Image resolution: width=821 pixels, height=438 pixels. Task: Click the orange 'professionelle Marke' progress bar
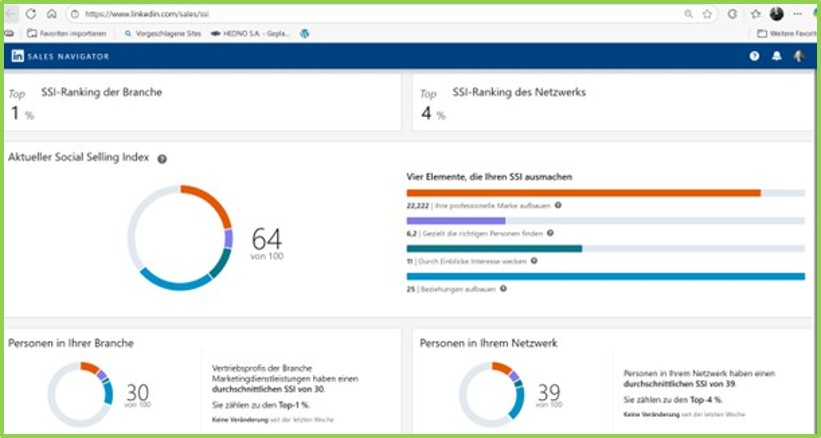pos(583,193)
